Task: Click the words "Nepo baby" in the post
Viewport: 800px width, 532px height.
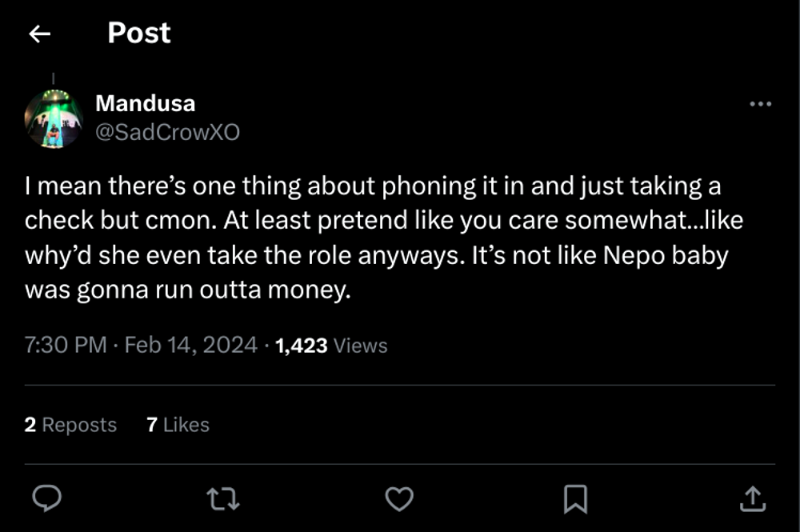Action: click(683, 255)
